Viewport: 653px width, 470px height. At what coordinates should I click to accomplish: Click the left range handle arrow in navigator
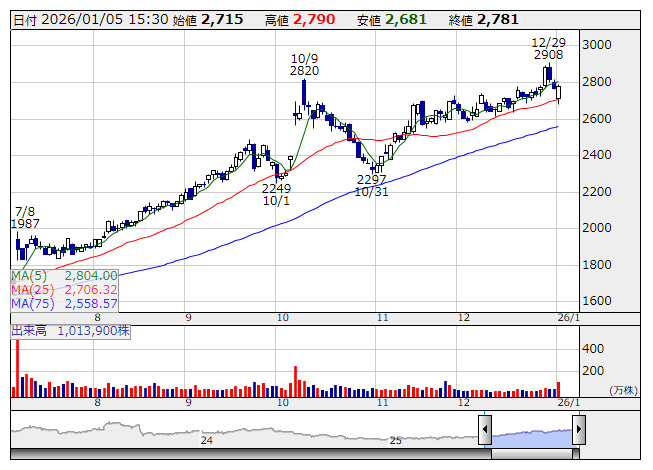[485, 431]
